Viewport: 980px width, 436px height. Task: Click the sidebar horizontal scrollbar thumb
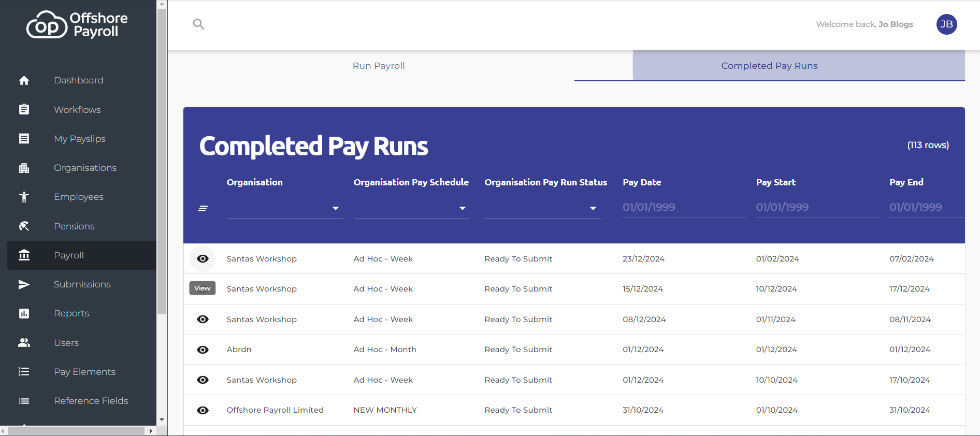tap(76, 431)
